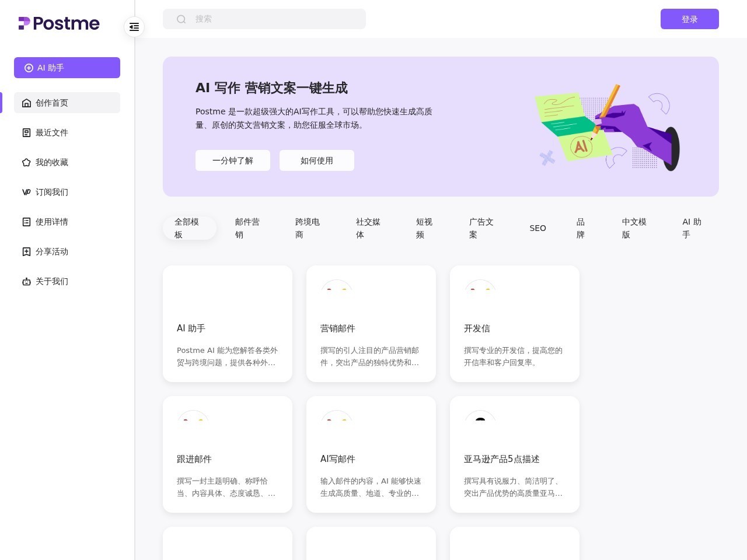Switch to 中文模板 templates

click(634, 228)
